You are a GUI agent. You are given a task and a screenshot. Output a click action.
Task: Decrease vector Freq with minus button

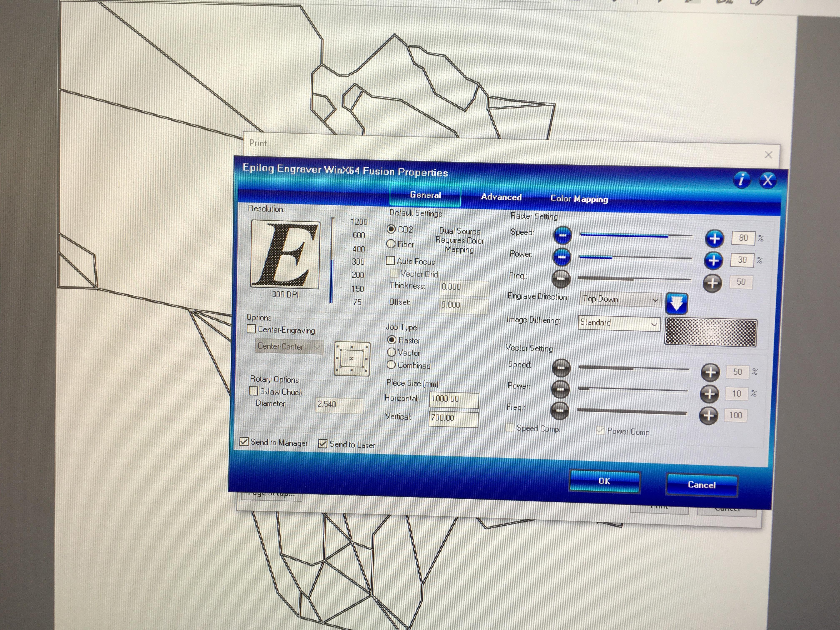point(559,410)
